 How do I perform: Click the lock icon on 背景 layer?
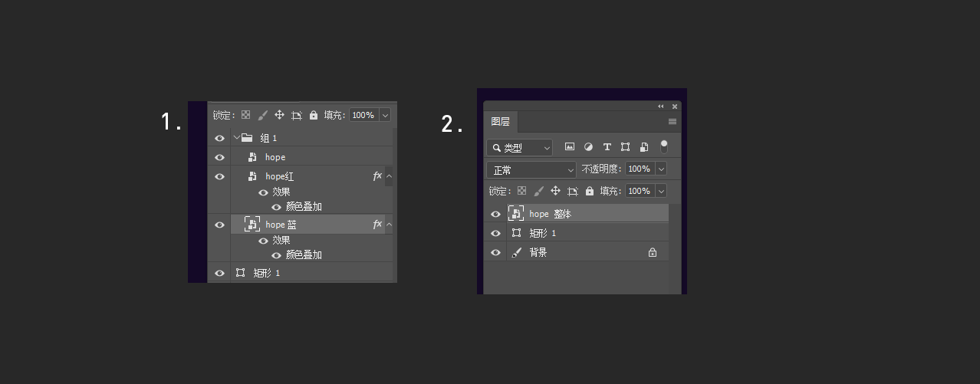[x=653, y=252]
